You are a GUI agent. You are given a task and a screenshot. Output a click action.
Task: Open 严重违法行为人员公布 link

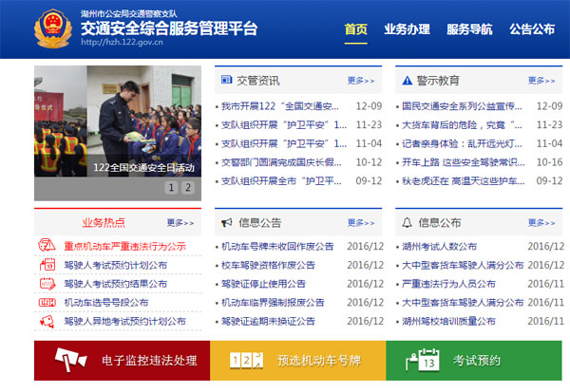point(448,284)
